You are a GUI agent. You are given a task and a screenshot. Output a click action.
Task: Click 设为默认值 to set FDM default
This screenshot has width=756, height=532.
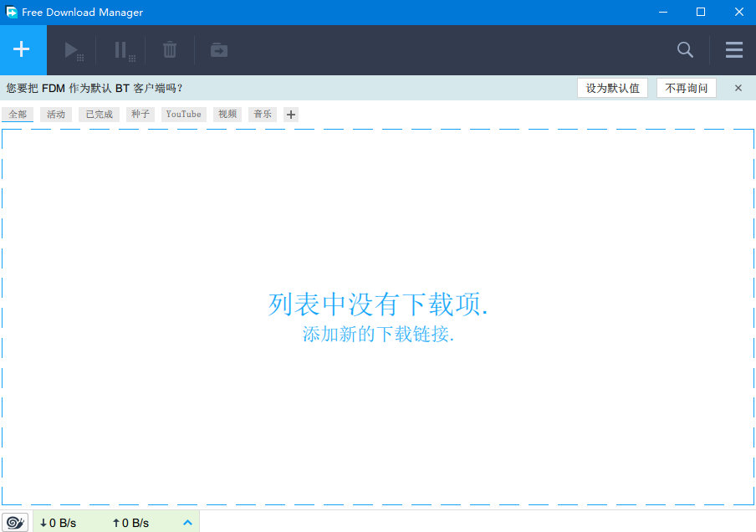pos(612,88)
